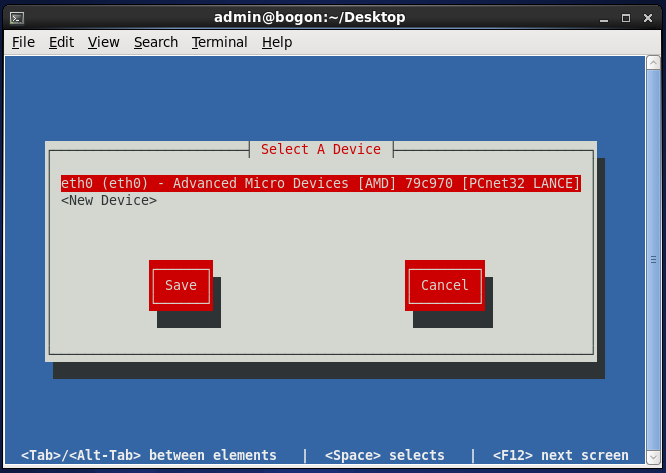666x473 pixels.
Task: Click the admin@bogon:~/Desktop window title
Action: (x=310, y=17)
